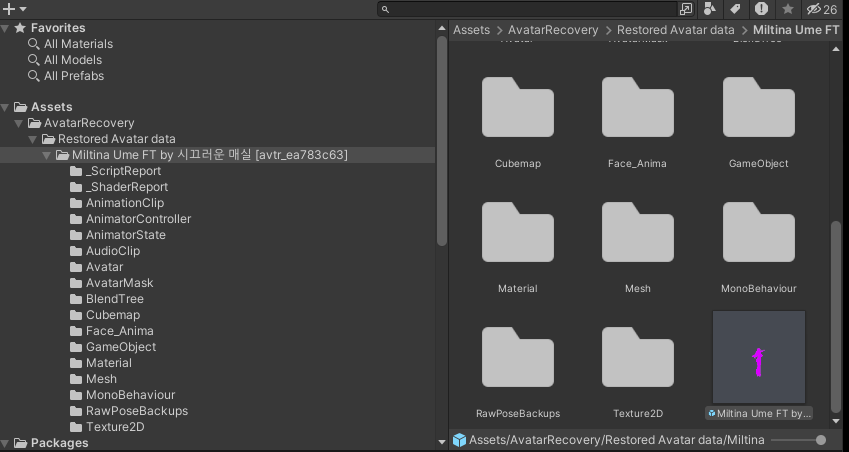The height and width of the screenshot is (452, 849).
Task: Select All Materials saved search
Action: tap(78, 44)
